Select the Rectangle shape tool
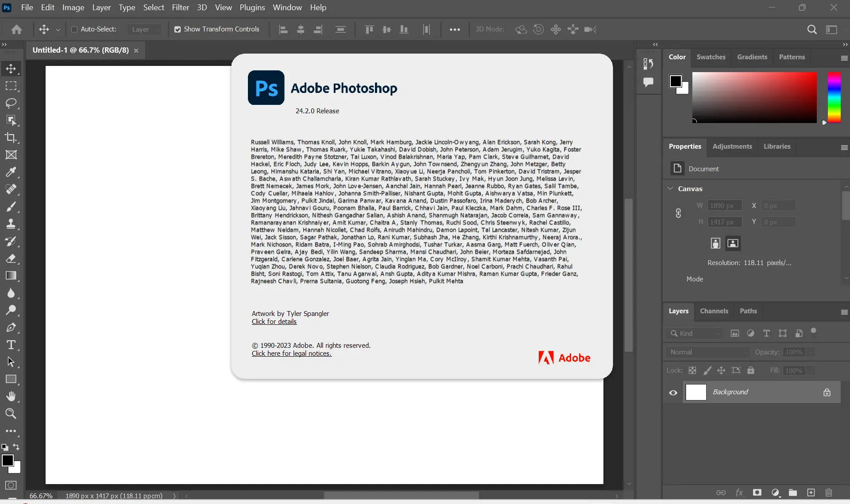The height and width of the screenshot is (504, 850). [x=11, y=379]
